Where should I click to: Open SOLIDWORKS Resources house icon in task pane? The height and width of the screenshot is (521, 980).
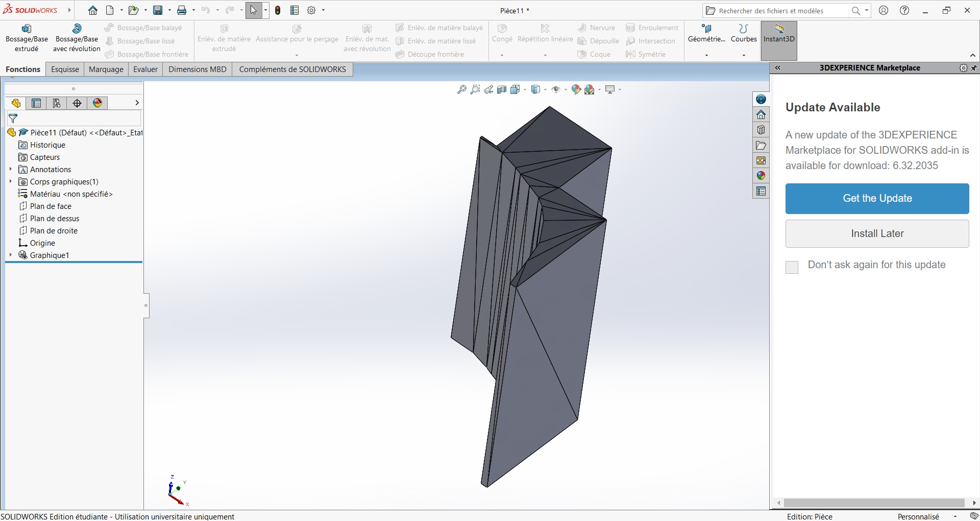pos(761,114)
